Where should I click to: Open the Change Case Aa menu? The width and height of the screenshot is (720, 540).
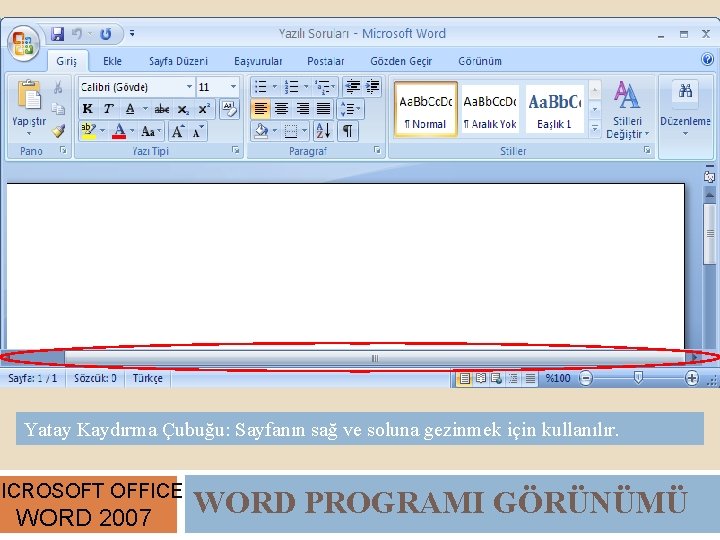click(151, 131)
